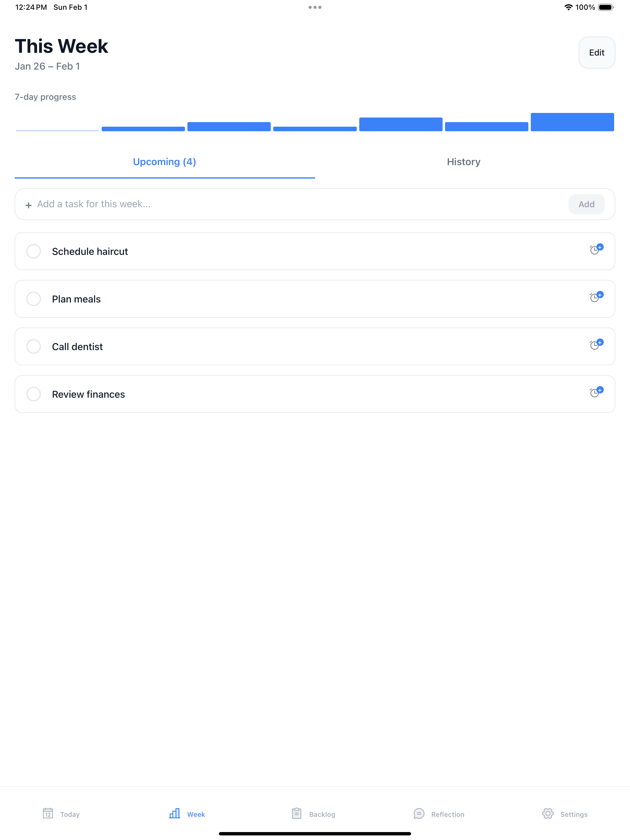Viewport: 630px width, 840px height.
Task: Tick the Review finances circle
Action: 33,394
